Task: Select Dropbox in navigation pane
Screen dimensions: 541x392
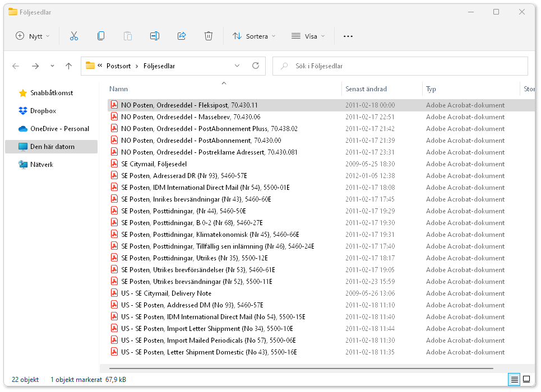Action: [x=52, y=111]
